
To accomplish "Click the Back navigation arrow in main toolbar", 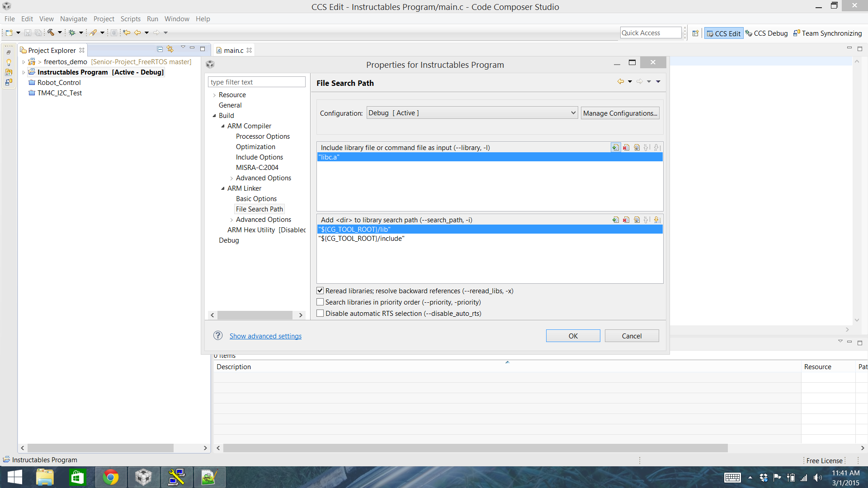I will (137, 33).
